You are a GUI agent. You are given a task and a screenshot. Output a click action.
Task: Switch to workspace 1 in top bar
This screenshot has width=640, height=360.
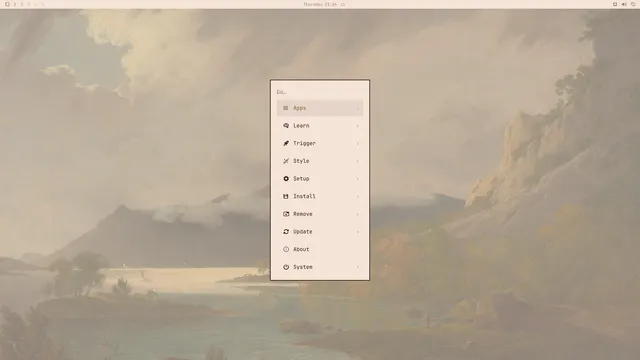pyautogui.click(x=15, y=4)
